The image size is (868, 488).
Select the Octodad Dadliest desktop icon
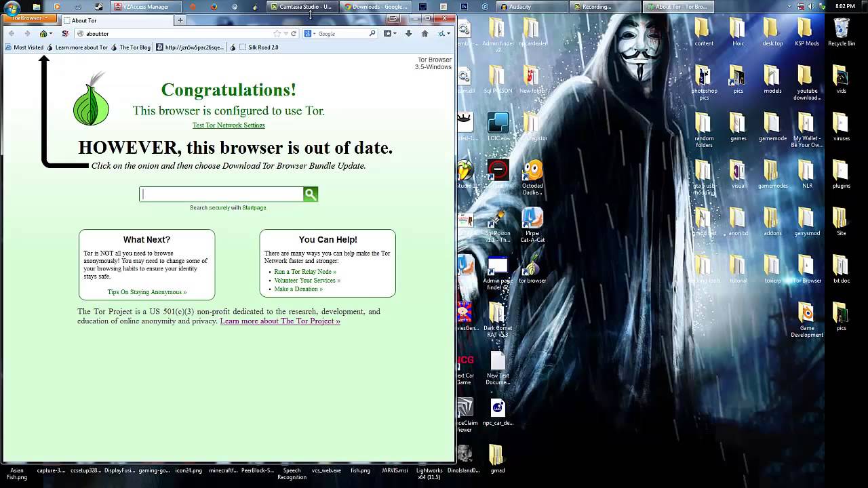pos(532,178)
